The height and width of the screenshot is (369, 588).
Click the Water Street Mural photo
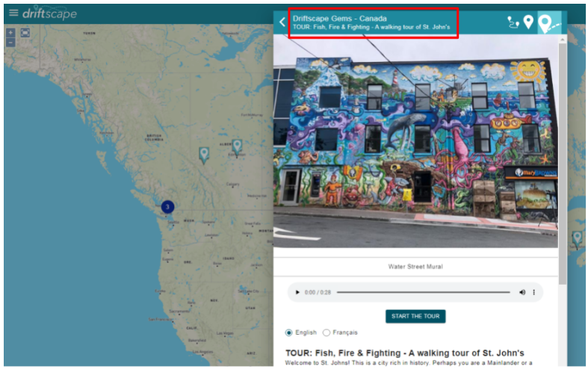415,141
